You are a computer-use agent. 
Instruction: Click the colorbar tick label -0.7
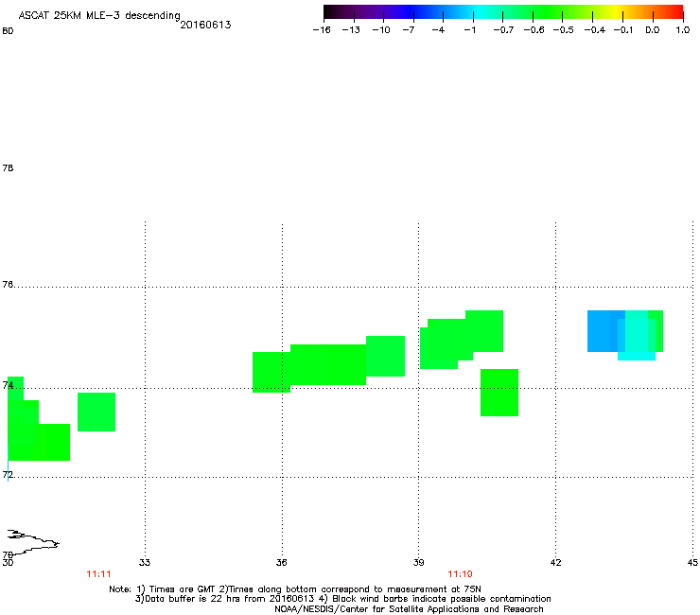coord(503,30)
